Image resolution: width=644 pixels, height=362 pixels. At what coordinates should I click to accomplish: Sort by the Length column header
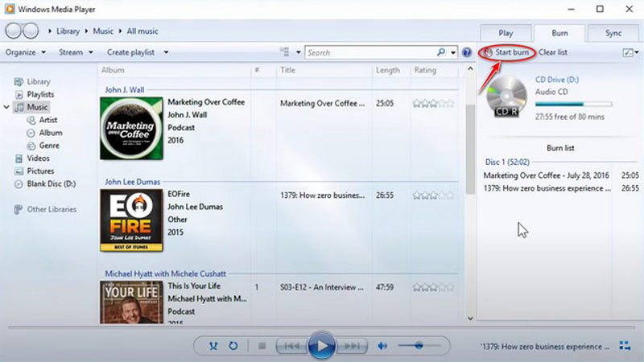[x=387, y=70]
